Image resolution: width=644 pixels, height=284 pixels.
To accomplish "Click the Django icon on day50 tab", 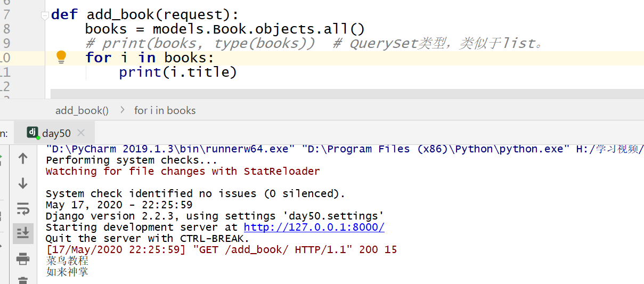I will pyautogui.click(x=33, y=133).
